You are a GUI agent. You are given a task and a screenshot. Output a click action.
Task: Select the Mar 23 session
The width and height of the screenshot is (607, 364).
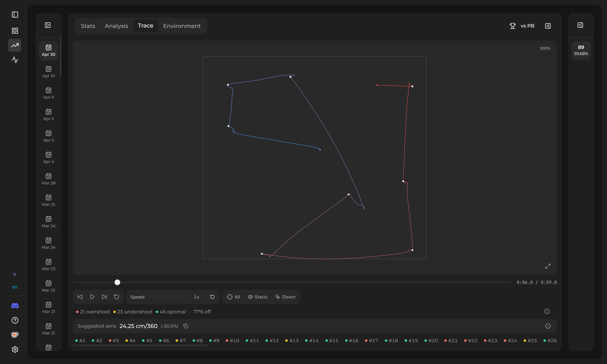click(49, 265)
